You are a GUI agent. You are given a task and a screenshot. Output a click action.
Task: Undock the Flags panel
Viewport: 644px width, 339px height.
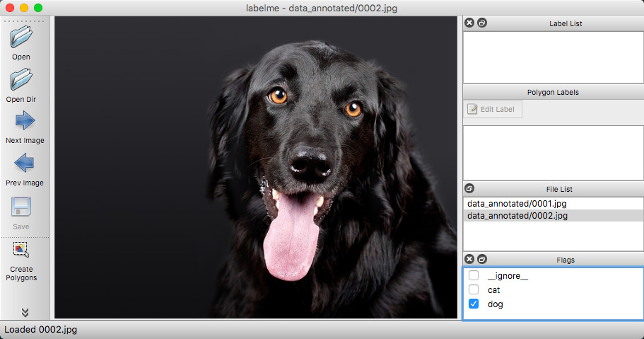click(481, 260)
